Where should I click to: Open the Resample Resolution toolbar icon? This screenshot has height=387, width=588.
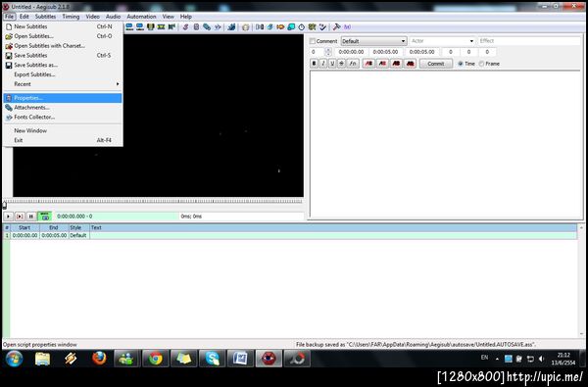tap(291, 27)
